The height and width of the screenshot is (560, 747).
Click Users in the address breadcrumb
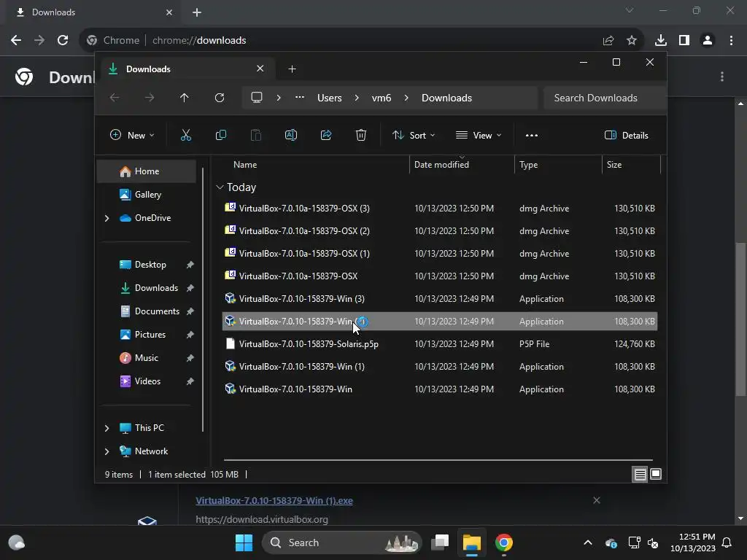point(330,98)
